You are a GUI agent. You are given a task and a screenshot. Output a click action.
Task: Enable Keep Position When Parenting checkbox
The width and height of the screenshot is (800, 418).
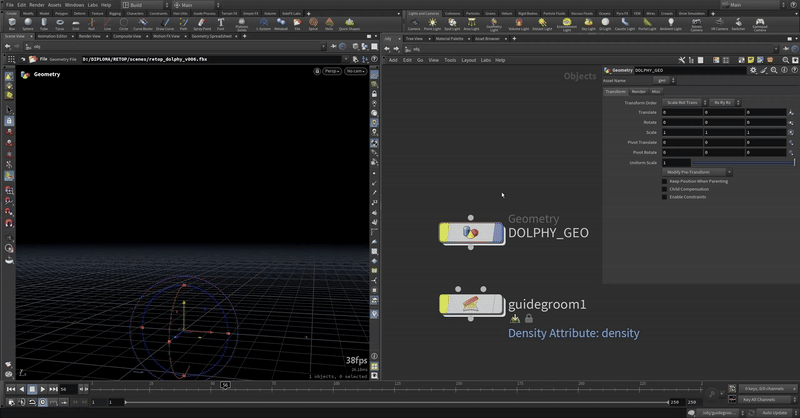(x=664, y=181)
